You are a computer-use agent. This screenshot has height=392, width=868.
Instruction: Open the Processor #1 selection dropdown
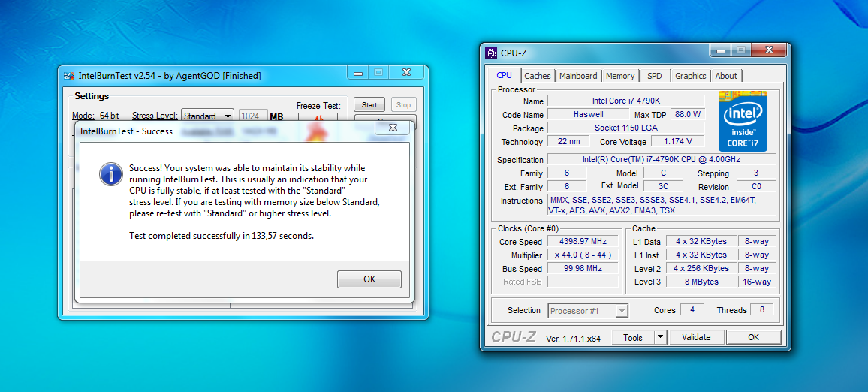click(587, 311)
